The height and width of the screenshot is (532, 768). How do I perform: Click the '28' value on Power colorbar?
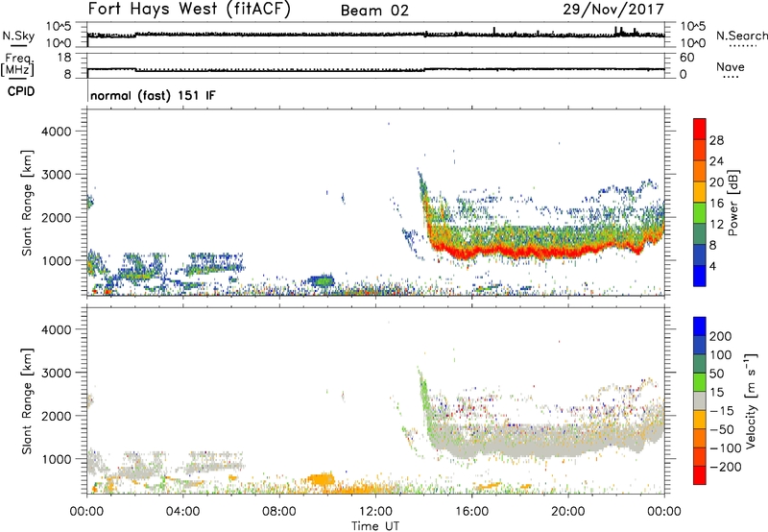716,140
